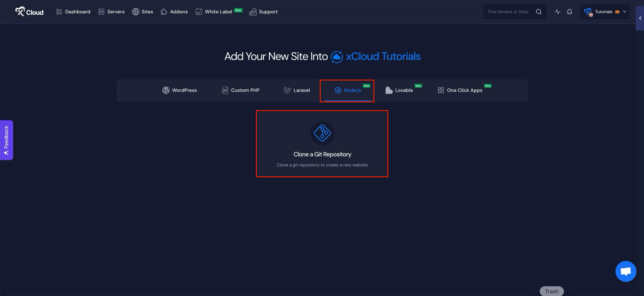Switch to the Laravel tab
The width and height of the screenshot is (644, 296).
[x=297, y=90]
